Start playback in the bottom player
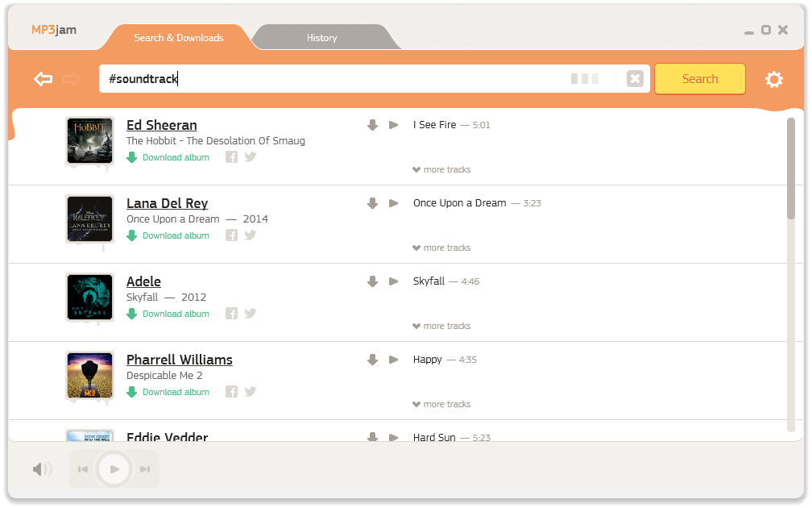 click(x=114, y=469)
